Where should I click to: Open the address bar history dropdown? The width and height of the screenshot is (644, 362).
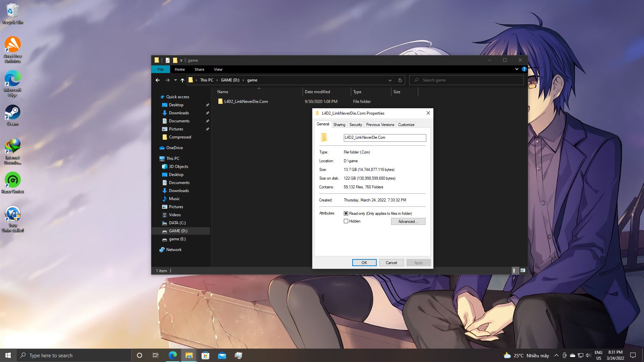(390, 80)
